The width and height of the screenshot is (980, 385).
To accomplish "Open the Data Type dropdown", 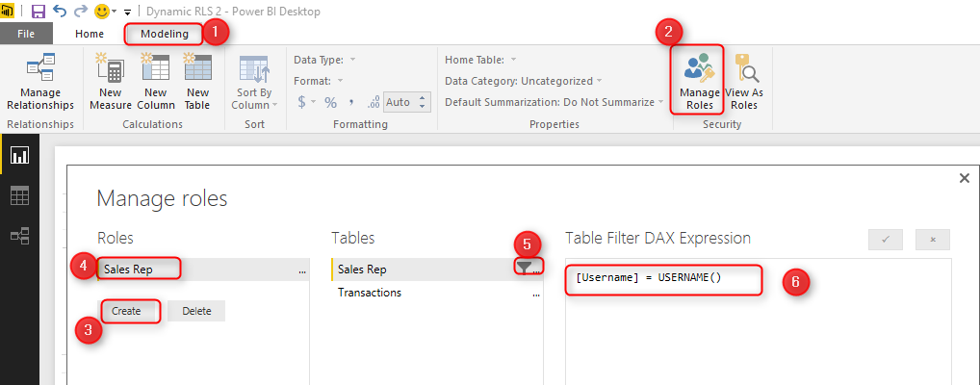I will [x=324, y=60].
